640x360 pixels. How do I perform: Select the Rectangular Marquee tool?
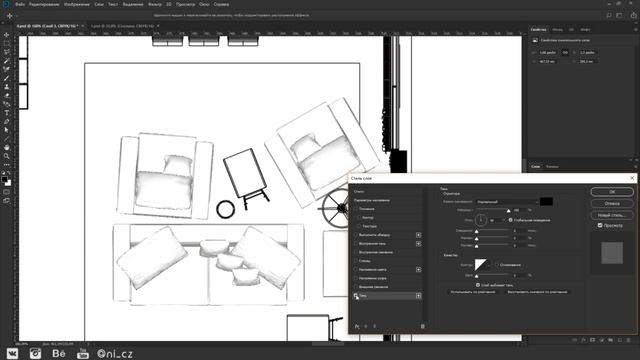point(7,43)
